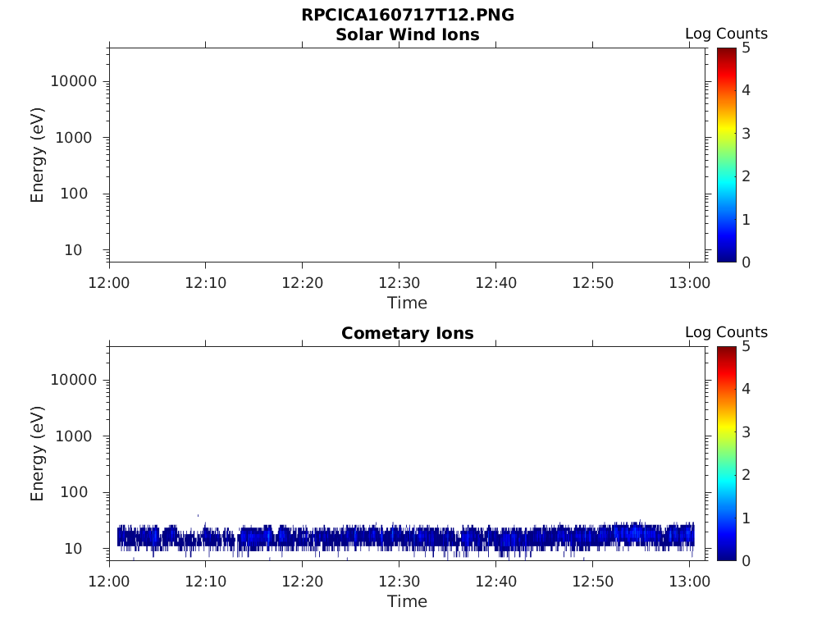The width and height of the screenshot is (840, 630).
Task: Select 12:40 tick label of Cometary Ions plot
Action: pos(496,582)
